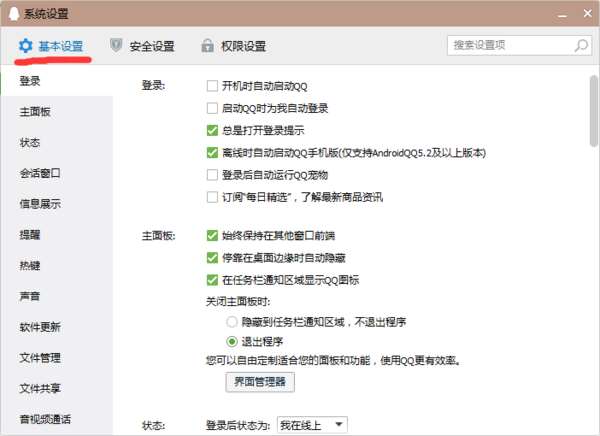Uncheck 在任务栏通知区域显示QQ图标
This screenshot has width=600, height=436.
pos(212,280)
